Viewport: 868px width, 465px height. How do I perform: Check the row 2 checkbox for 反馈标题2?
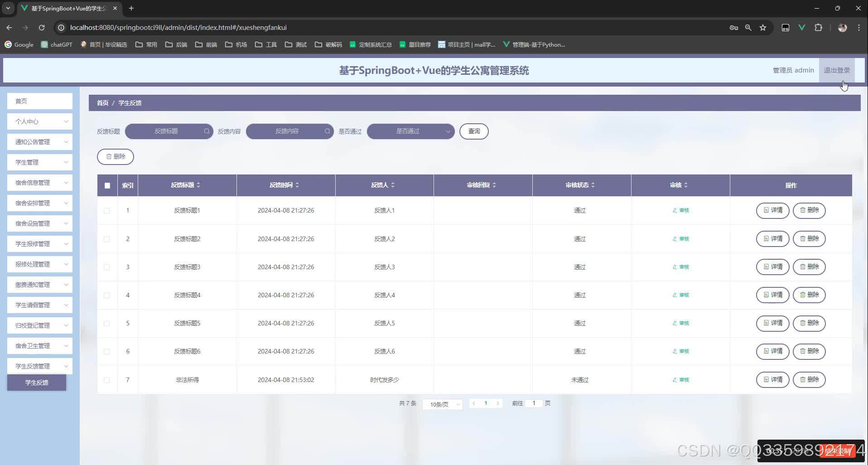point(107,239)
